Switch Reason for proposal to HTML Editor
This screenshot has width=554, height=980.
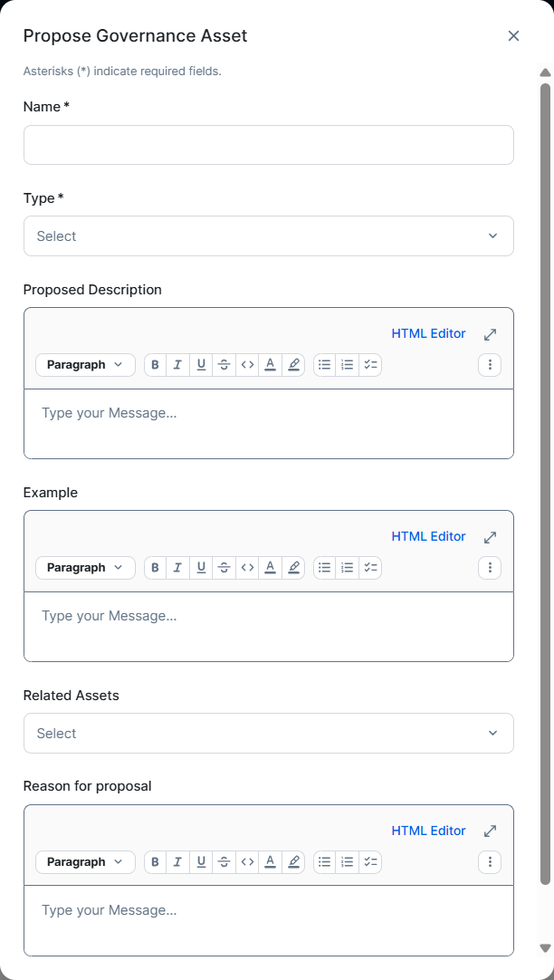pos(428,831)
